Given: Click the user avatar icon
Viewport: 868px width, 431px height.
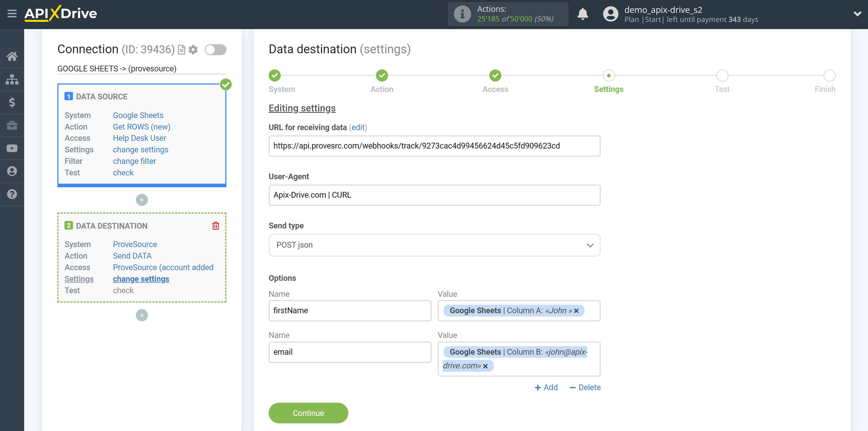Looking at the screenshot, I should coord(611,14).
